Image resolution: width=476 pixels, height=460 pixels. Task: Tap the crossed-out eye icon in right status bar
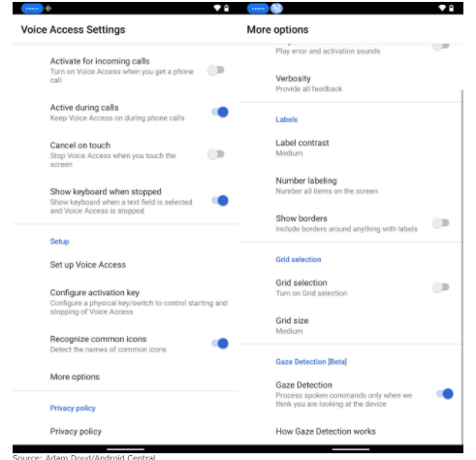(276, 9)
